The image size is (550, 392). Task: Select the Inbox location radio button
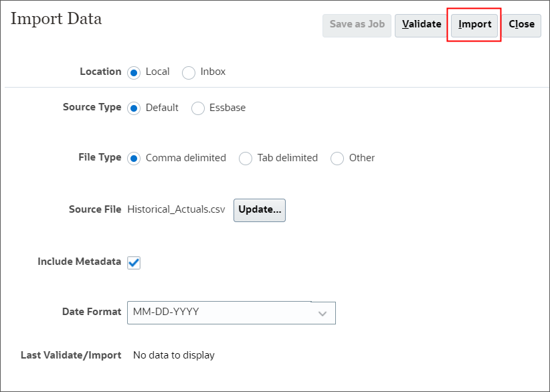coord(188,72)
